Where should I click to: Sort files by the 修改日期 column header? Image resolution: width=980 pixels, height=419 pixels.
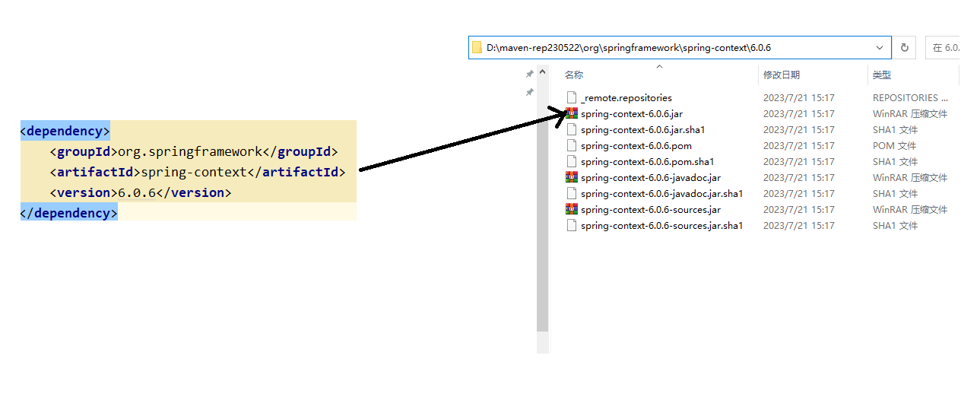pos(782,75)
